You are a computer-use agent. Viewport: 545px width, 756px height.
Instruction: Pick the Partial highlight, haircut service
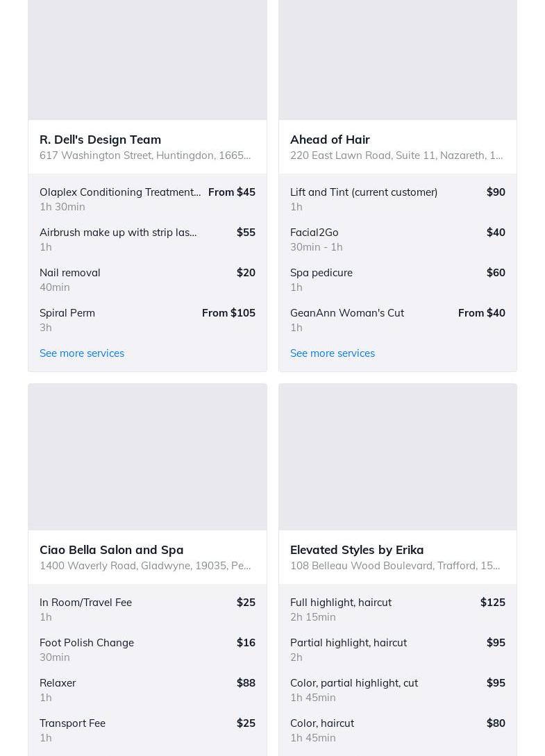point(349,643)
